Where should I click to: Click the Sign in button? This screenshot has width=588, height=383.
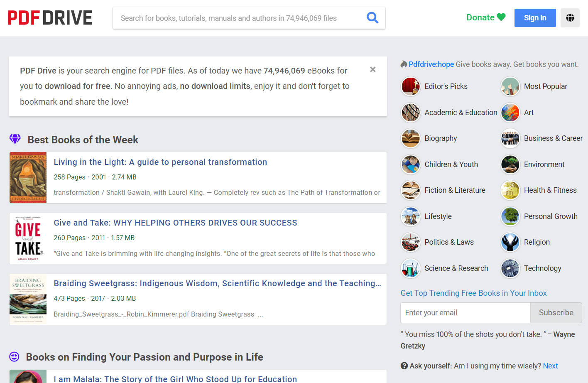[535, 18]
